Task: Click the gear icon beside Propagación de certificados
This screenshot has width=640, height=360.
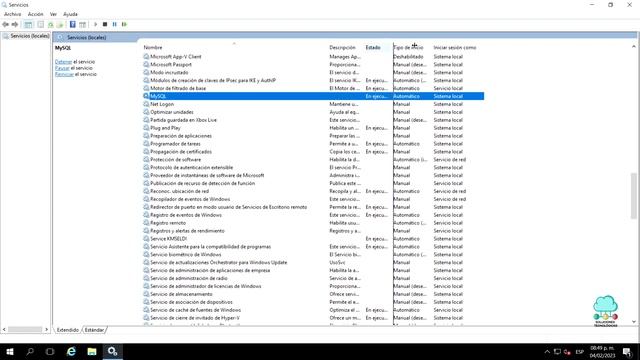Action: (x=146, y=151)
